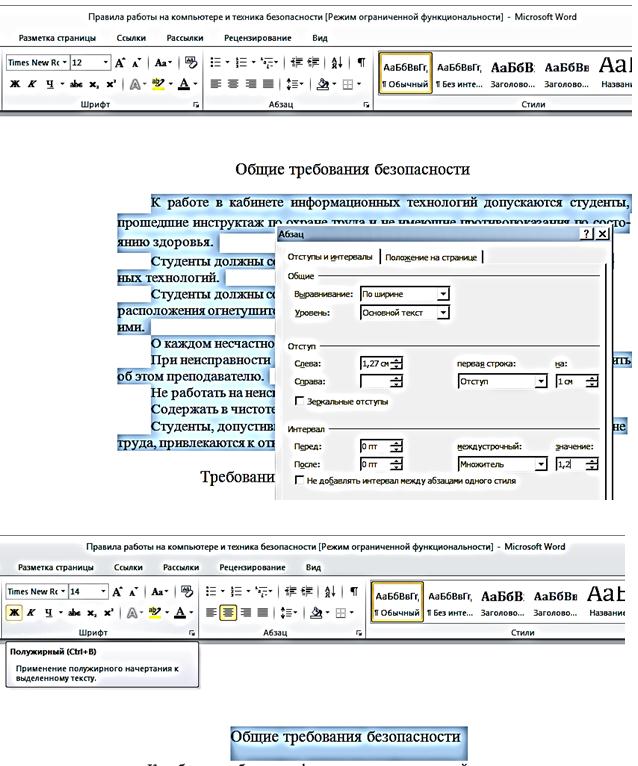Open Уровень dropdown (Основной текст)
This screenshot has width=638, height=766.
click(443, 313)
